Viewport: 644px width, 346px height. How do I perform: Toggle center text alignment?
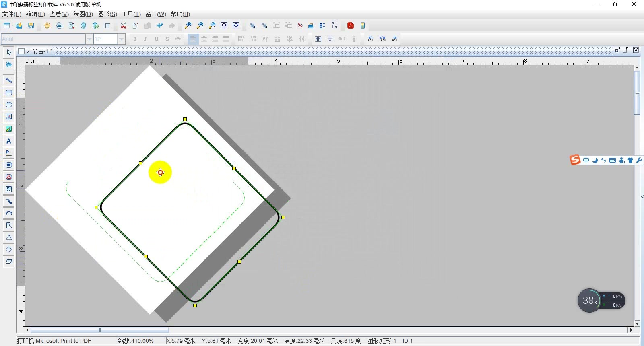(x=204, y=39)
